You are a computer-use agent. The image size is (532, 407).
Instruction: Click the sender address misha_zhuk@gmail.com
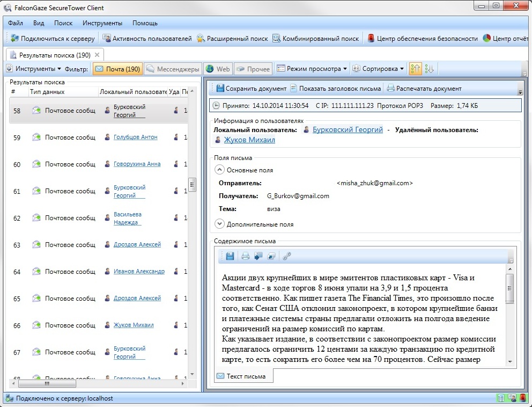click(x=374, y=183)
